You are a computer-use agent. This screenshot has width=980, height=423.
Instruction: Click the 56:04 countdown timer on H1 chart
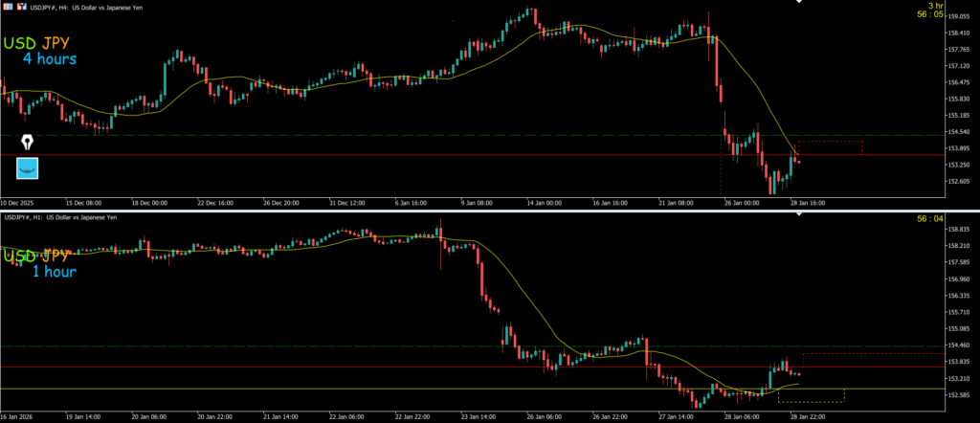click(x=930, y=219)
